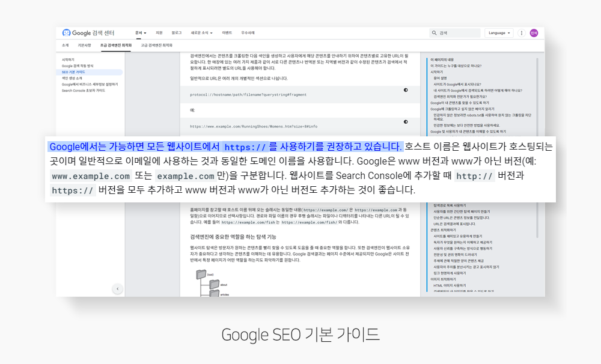Screen dimensions: 601x364
Task: Open the 지원 menu item
Action: click(x=159, y=33)
